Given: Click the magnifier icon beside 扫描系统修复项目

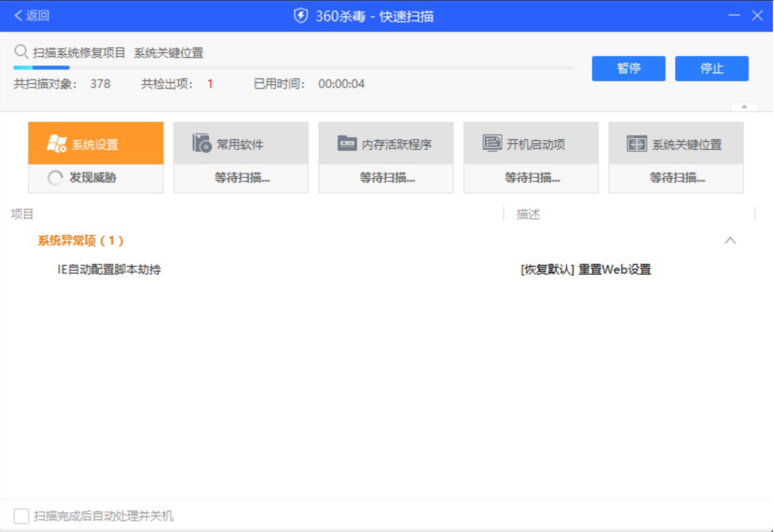Looking at the screenshot, I should pos(22,52).
